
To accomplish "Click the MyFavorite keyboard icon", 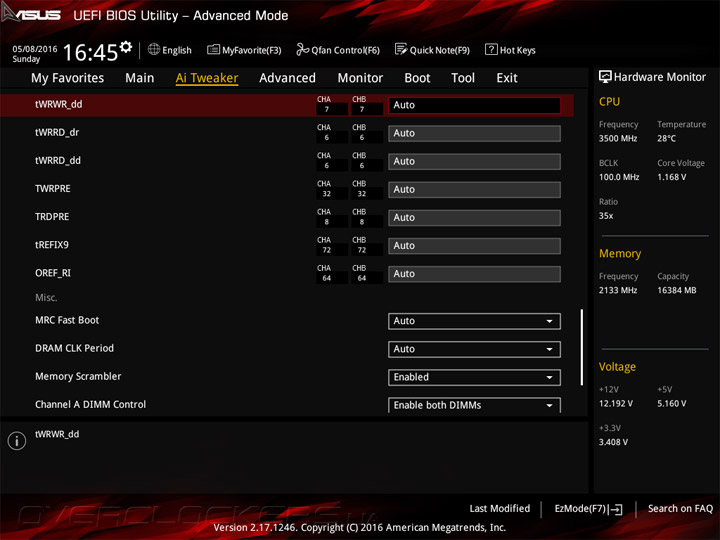I will pos(213,50).
